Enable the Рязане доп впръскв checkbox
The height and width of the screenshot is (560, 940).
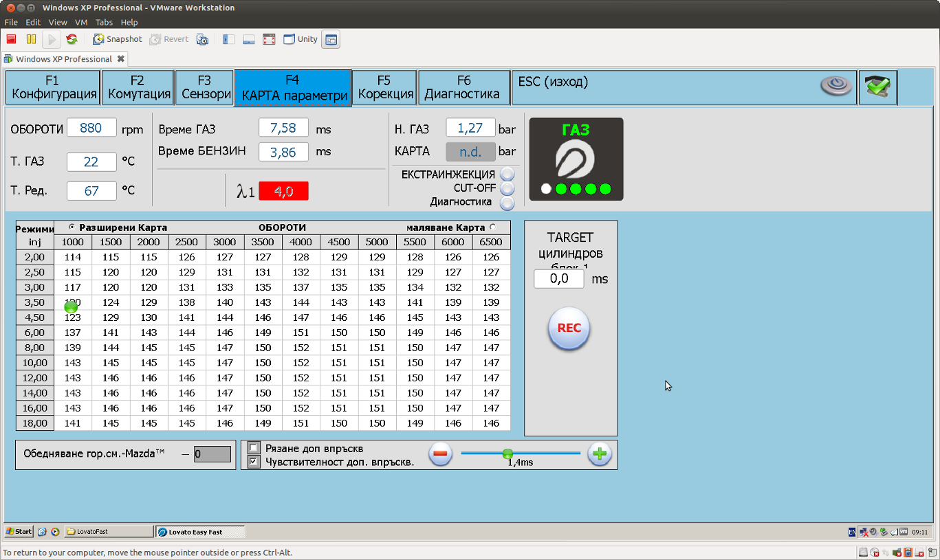[254, 448]
